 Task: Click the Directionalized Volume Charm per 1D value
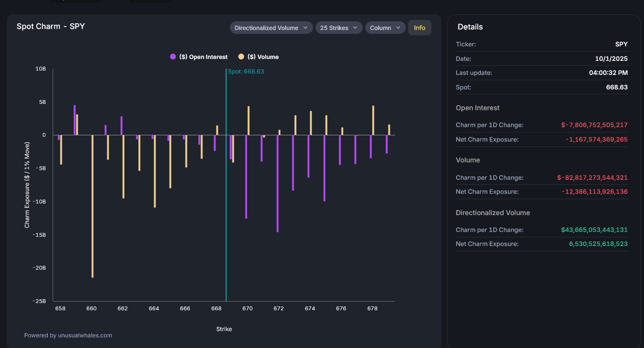click(594, 230)
